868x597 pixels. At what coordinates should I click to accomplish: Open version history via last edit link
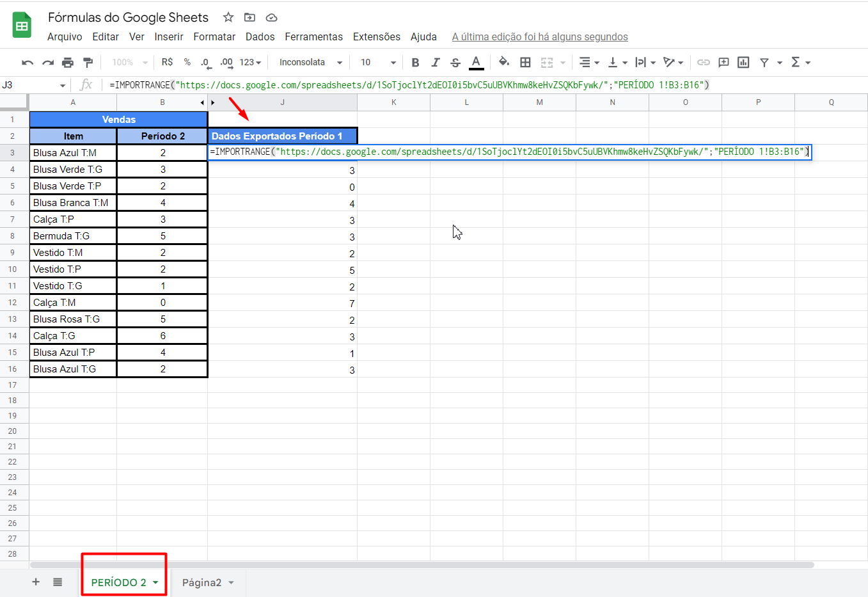(x=539, y=36)
